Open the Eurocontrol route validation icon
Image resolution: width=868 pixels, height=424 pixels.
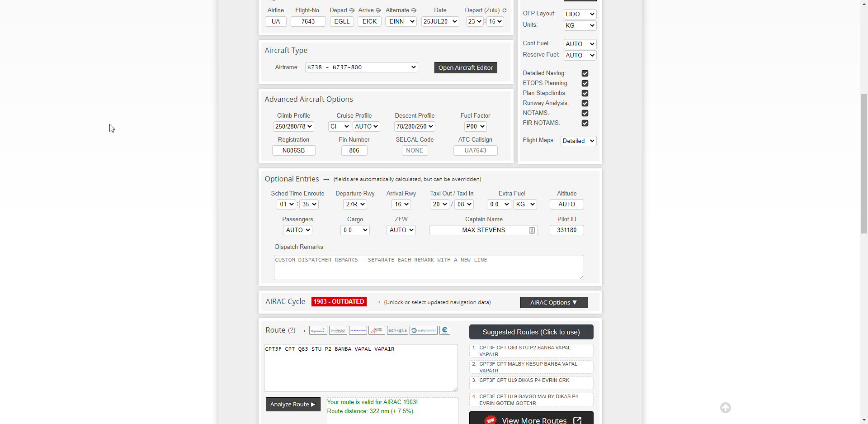click(x=445, y=330)
